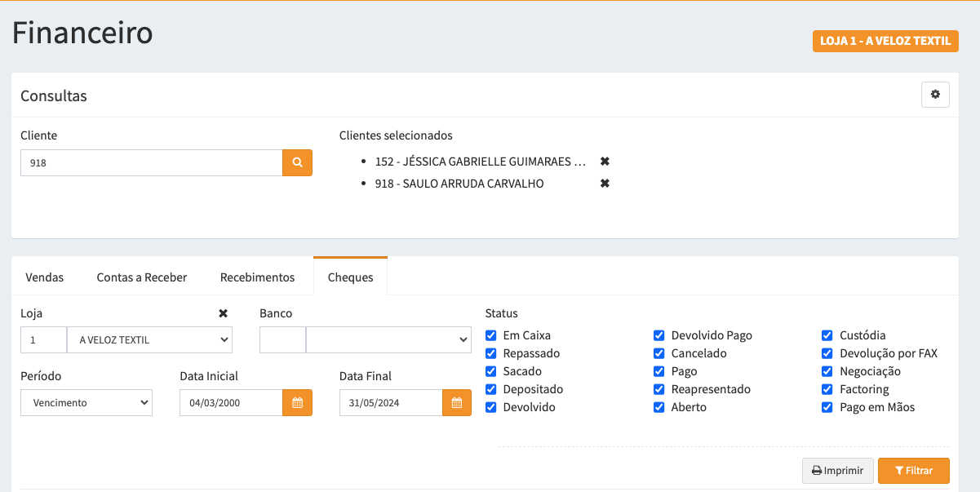Open the Contas a Receber tab

pos(142,277)
